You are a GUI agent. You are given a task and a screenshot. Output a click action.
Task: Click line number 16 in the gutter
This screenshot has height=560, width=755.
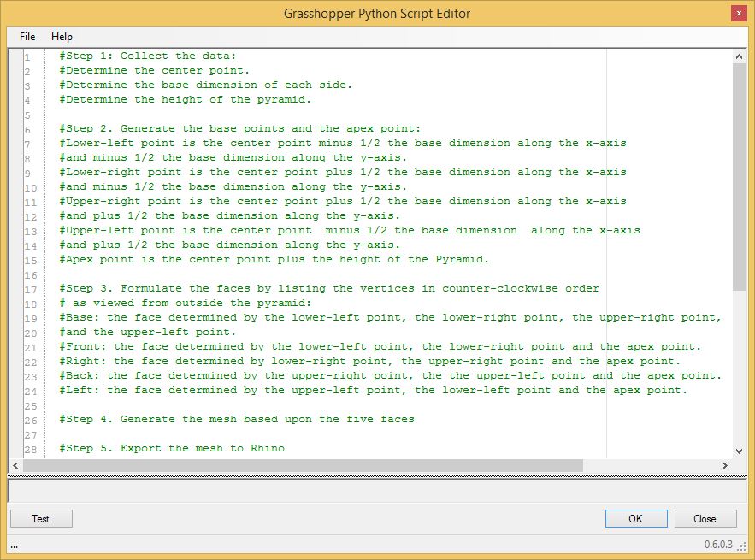(30, 275)
